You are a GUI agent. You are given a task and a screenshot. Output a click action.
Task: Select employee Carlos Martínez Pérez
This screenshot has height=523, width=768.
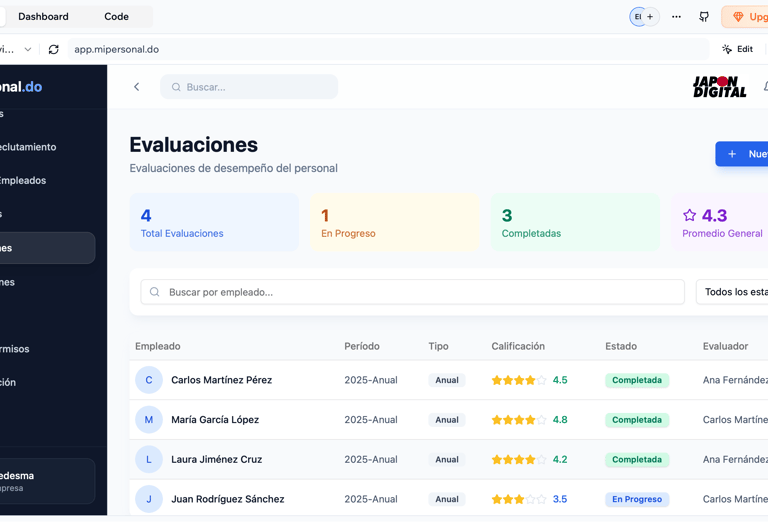(221, 380)
